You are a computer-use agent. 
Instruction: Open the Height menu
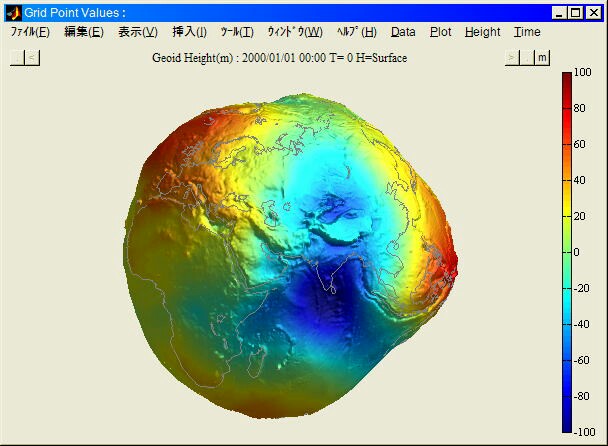pyautogui.click(x=482, y=32)
